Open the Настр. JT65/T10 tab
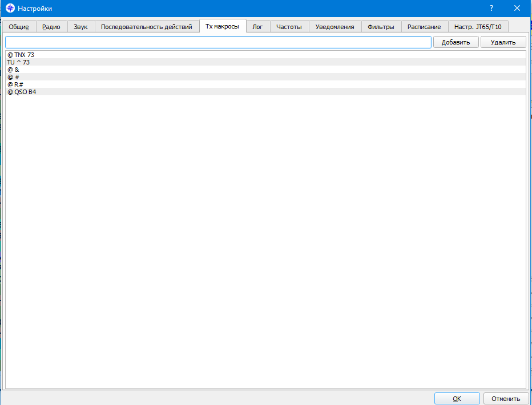The width and height of the screenshot is (532, 405). coord(478,27)
